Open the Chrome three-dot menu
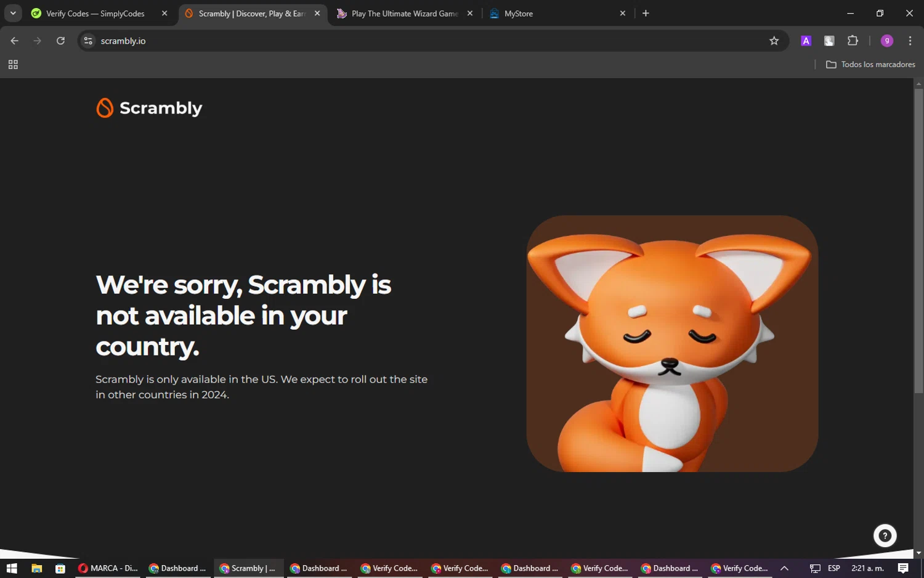The image size is (924, 578). click(910, 41)
